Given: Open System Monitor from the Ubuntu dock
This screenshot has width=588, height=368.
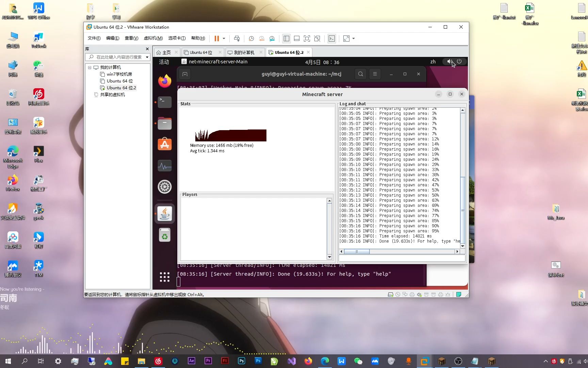Looking at the screenshot, I should (x=165, y=166).
